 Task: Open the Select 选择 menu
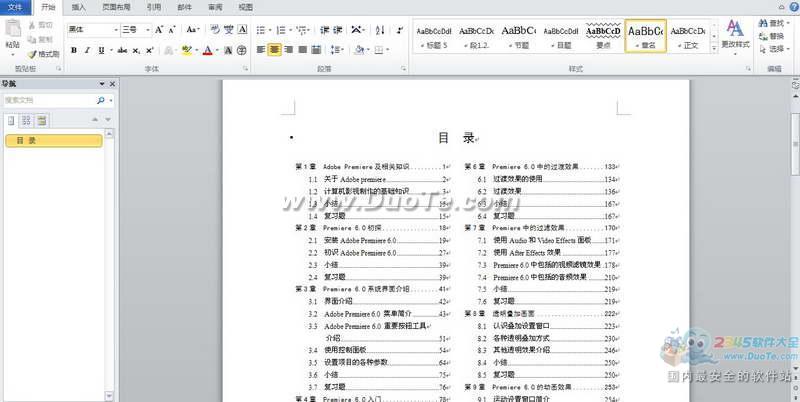point(772,49)
